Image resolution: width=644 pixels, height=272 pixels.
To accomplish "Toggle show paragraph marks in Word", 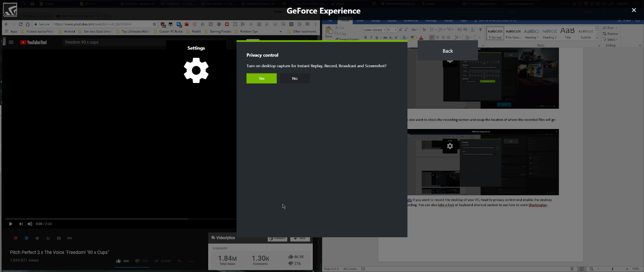I will coord(480,30).
